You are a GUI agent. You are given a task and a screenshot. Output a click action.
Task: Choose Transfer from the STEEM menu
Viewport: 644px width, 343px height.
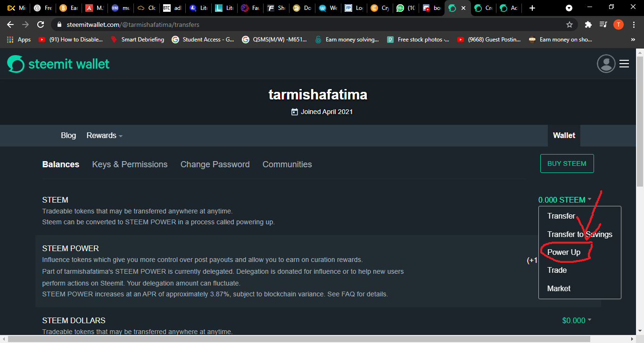[561, 216]
